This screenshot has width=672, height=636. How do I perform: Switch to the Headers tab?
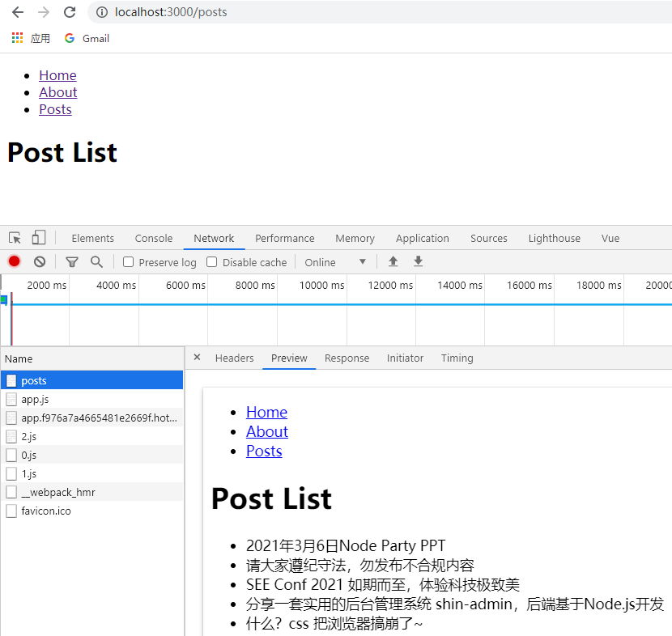(x=235, y=358)
